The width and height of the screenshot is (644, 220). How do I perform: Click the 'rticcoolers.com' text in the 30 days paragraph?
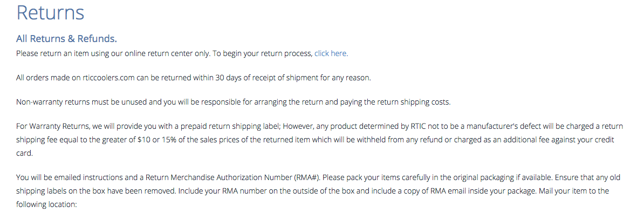108,78
